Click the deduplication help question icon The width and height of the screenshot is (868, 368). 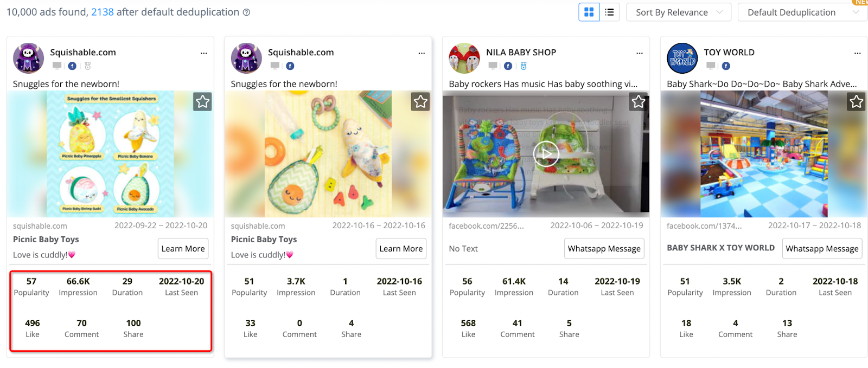click(x=246, y=12)
